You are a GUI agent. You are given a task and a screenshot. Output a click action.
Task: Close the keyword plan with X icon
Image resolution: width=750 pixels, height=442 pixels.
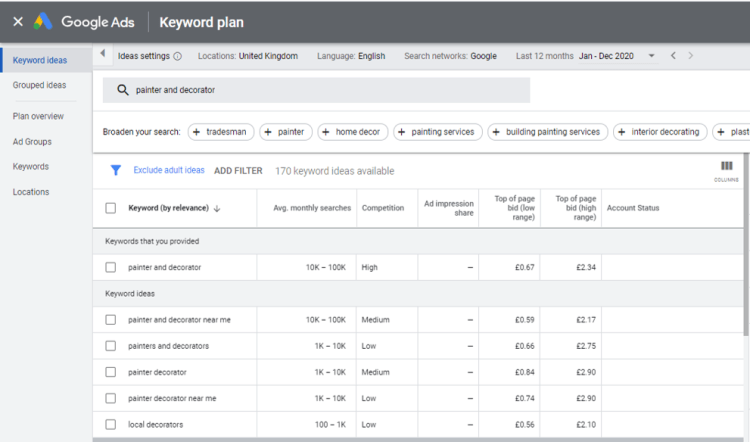(x=18, y=21)
